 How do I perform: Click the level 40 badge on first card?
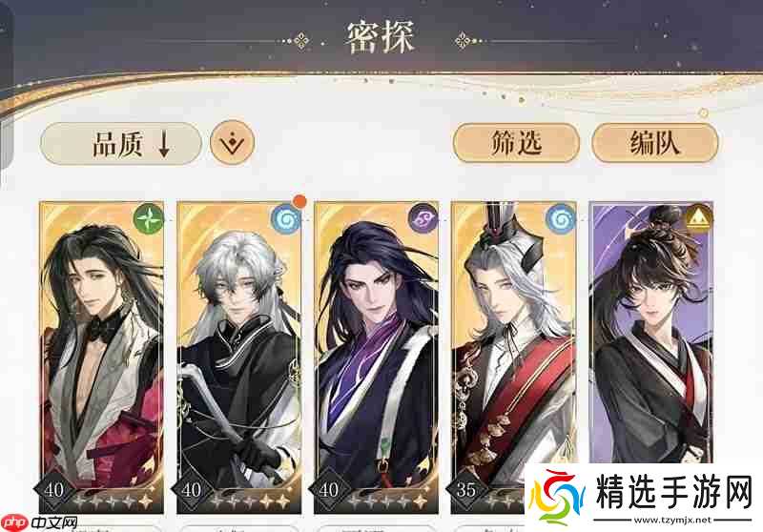click(x=53, y=490)
